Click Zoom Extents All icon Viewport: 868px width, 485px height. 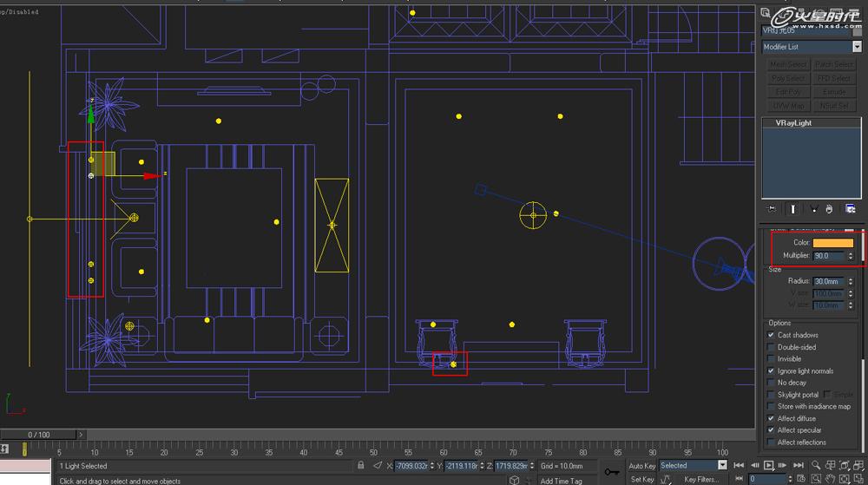pyautogui.click(x=858, y=466)
